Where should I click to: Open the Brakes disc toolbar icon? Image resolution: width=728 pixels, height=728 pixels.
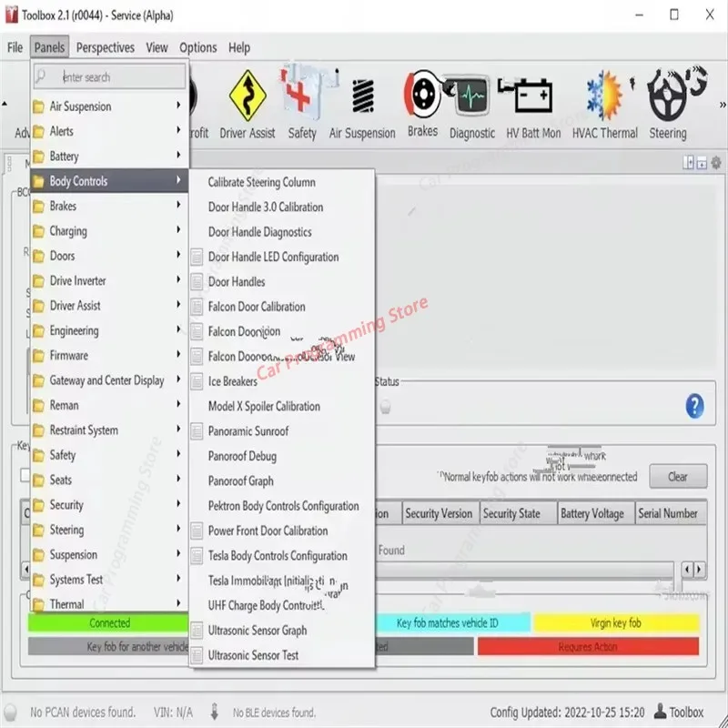coord(422,94)
